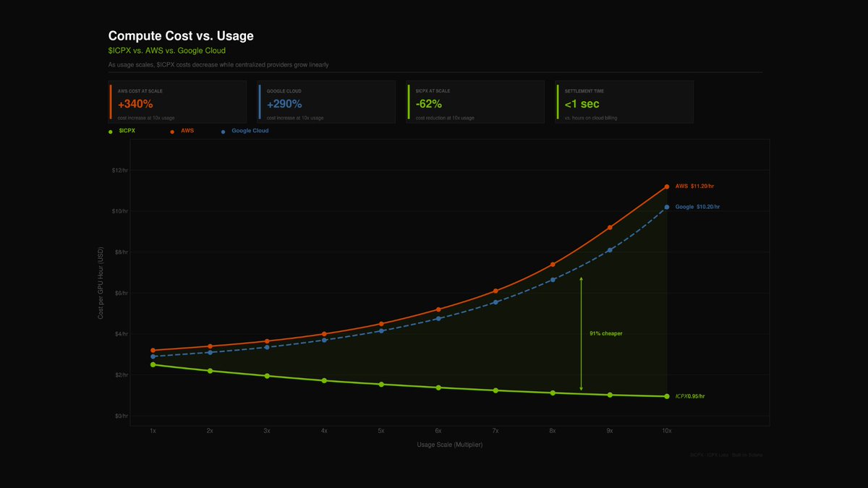The image size is (868, 488).
Task: Select the Google Cloud data point at 10x
Action: [x=667, y=207]
